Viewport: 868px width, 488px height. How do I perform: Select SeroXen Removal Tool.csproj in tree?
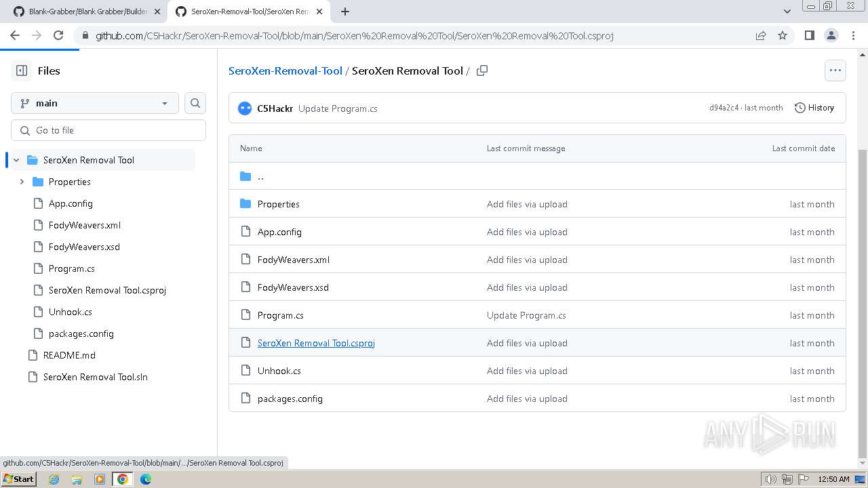[107, 290]
